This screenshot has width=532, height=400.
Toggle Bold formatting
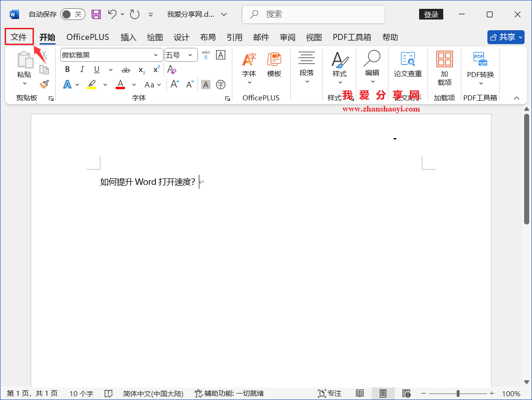pos(67,70)
